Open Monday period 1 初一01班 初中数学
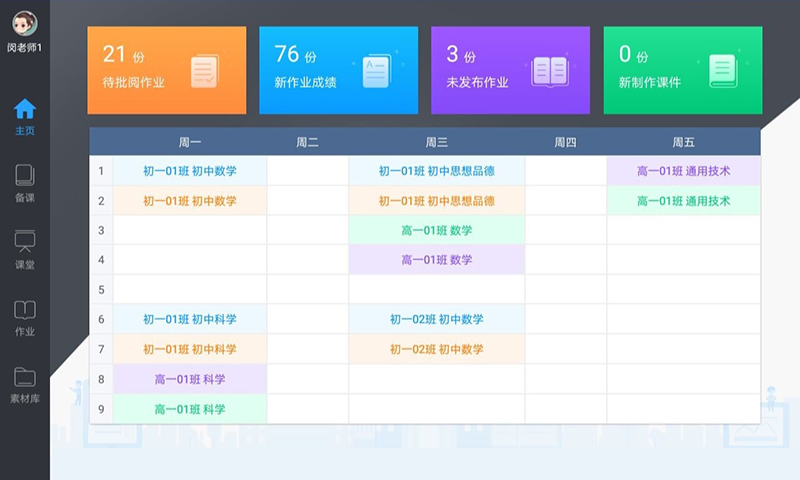The width and height of the screenshot is (800, 480). tap(190, 171)
